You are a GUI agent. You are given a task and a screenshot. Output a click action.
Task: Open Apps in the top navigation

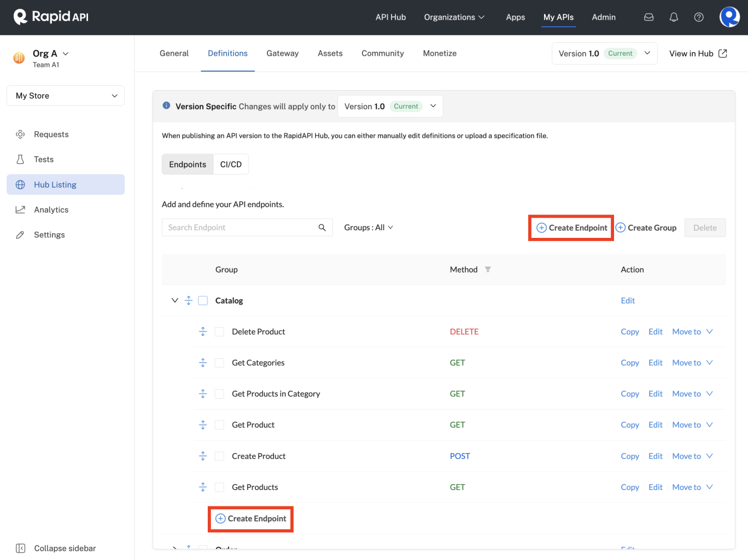(515, 17)
